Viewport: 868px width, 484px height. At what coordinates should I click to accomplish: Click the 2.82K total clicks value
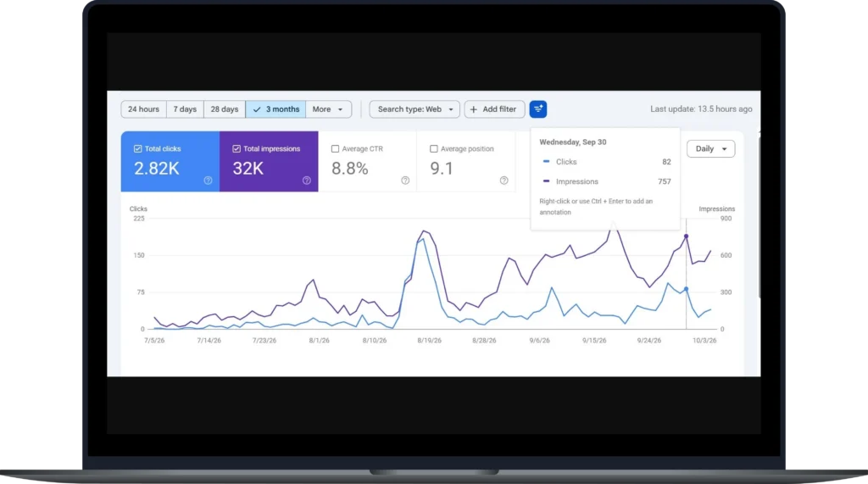pos(157,169)
